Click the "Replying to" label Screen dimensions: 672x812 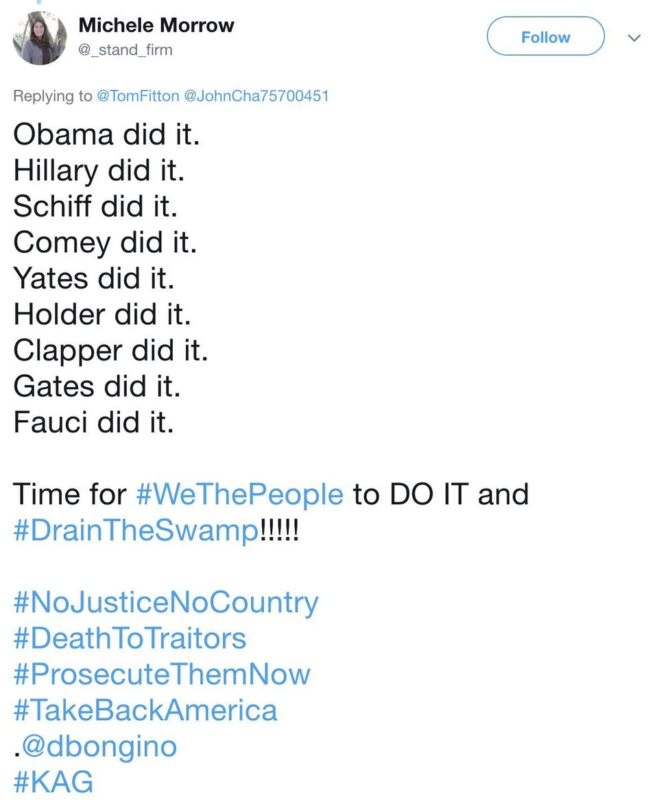(52, 96)
